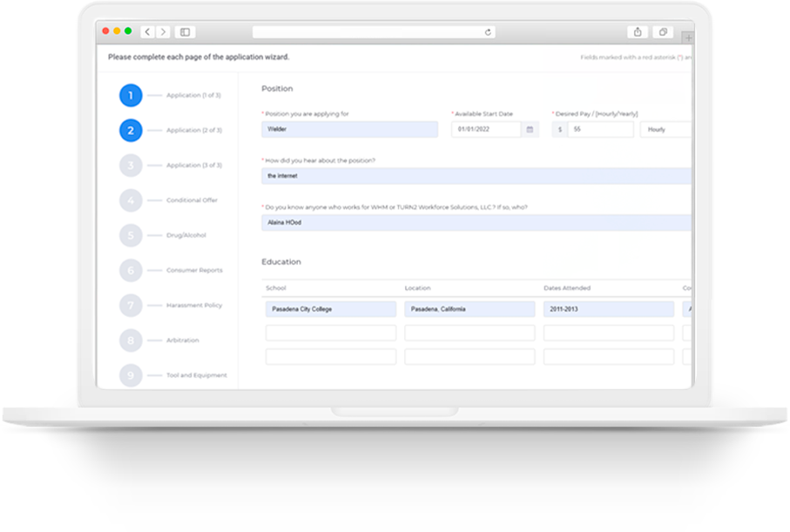Open the browser share icon
The width and height of the screenshot is (790, 532).
tap(638, 32)
